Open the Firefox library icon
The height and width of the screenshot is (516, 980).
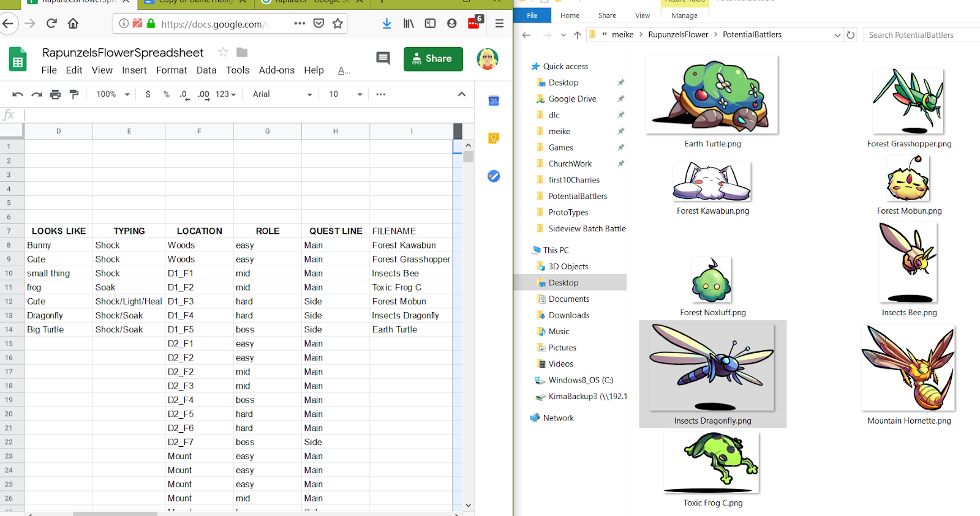(x=409, y=24)
